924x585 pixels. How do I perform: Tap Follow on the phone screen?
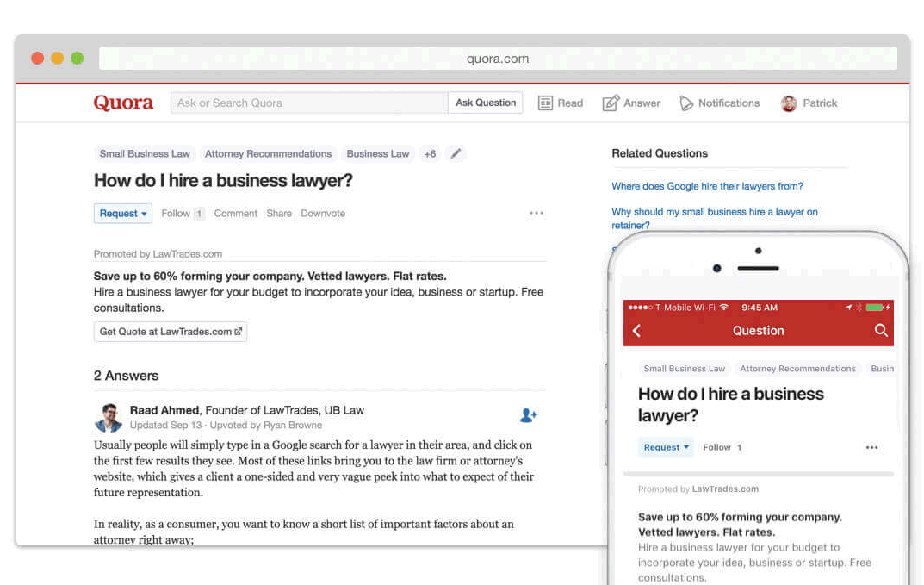716,448
